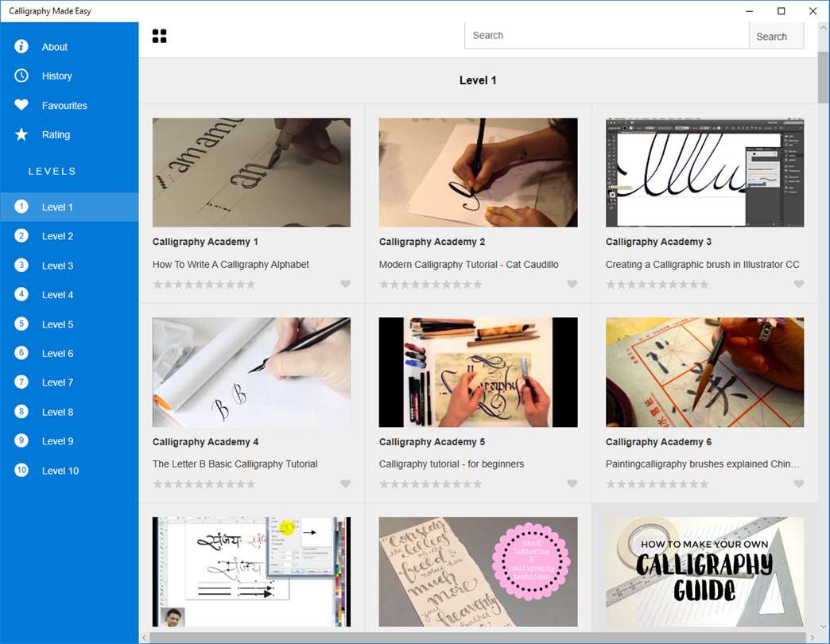Click the vertical scrollbar thumb
The image size is (830, 644).
tap(823, 78)
